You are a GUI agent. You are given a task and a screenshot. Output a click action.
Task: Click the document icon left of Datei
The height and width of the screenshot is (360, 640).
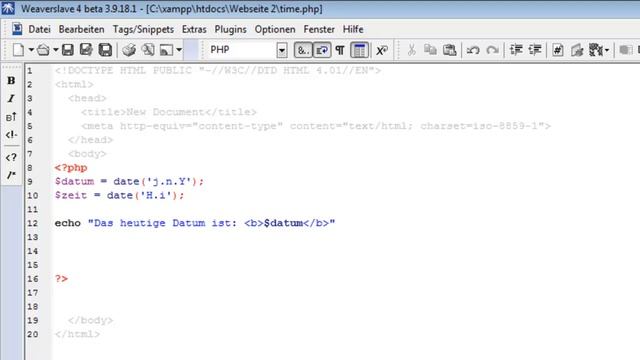coord(17,29)
